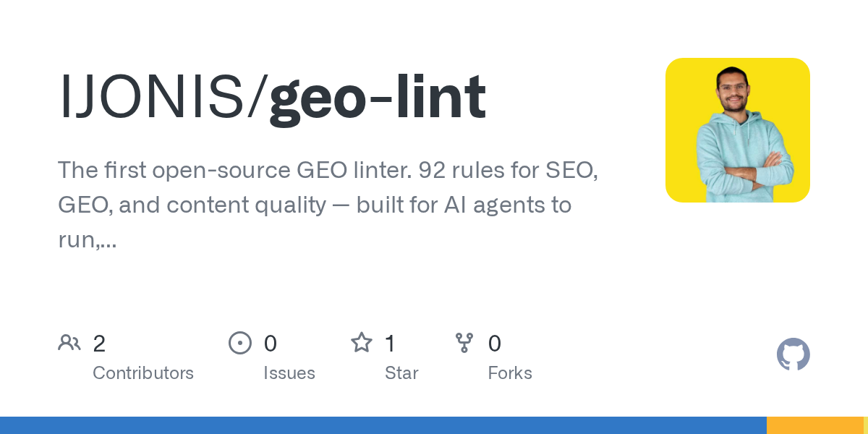Screen dimensions: 868x434
Task: Click the forks count zero
Action: [x=495, y=343]
